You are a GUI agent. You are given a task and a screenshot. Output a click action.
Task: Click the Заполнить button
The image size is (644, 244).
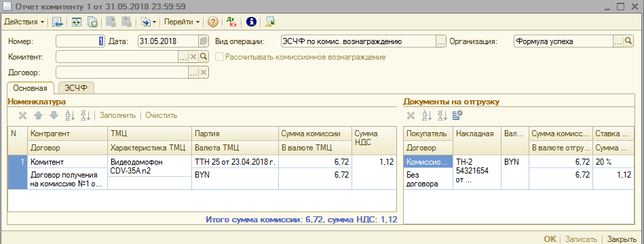118,116
